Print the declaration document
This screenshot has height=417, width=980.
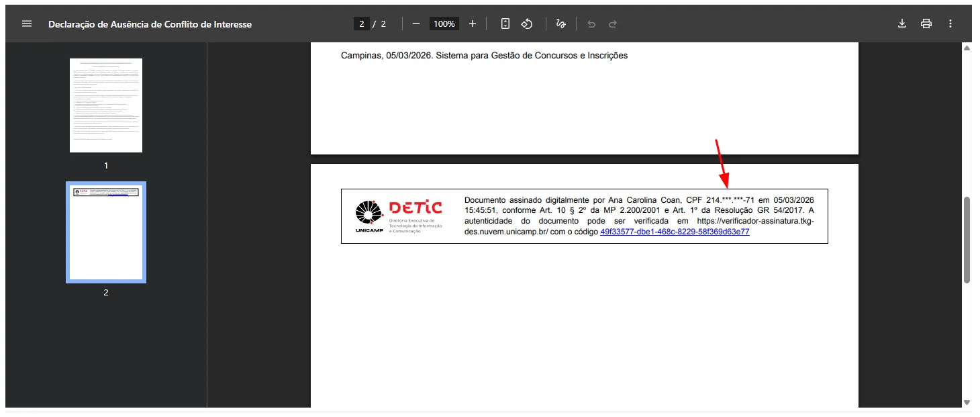(x=926, y=24)
